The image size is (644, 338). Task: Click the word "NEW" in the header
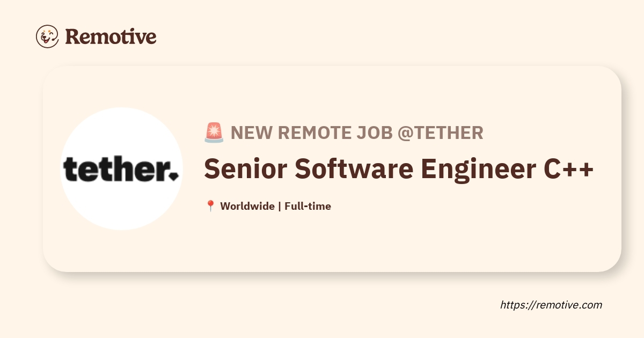252,133
